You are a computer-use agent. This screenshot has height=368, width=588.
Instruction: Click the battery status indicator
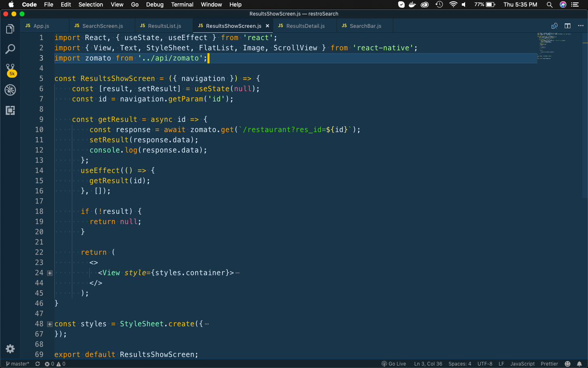pos(485,4)
